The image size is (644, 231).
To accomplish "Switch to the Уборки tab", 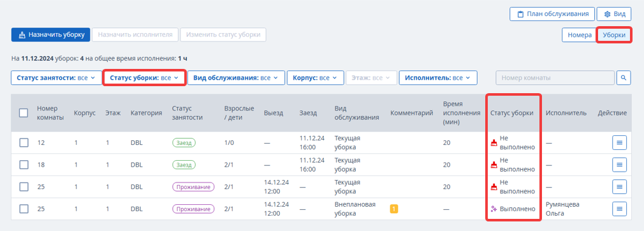I will 614,35.
